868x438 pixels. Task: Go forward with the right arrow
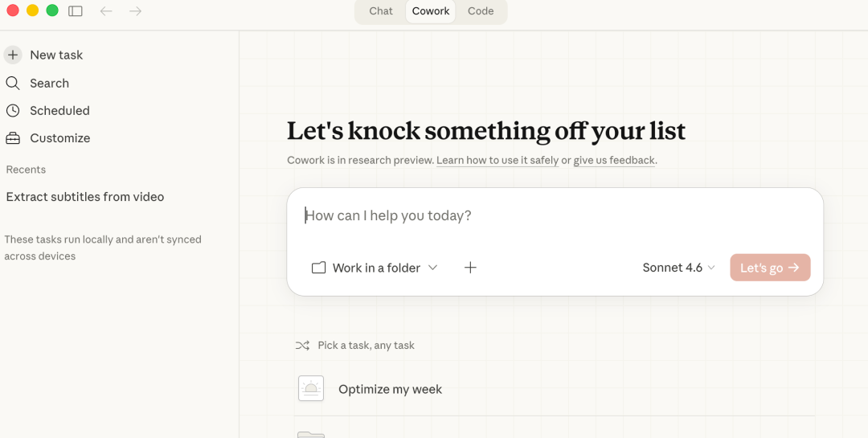[x=136, y=11]
